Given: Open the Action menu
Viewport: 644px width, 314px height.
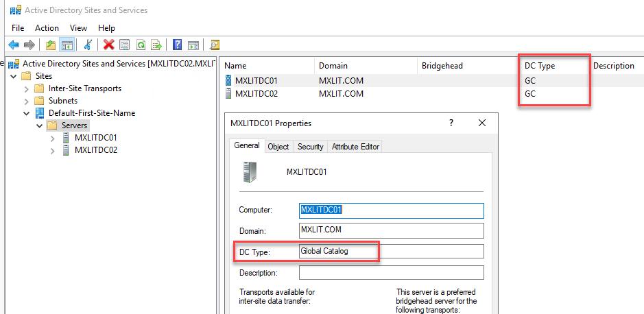Looking at the screenshot, I should (47, 28).
